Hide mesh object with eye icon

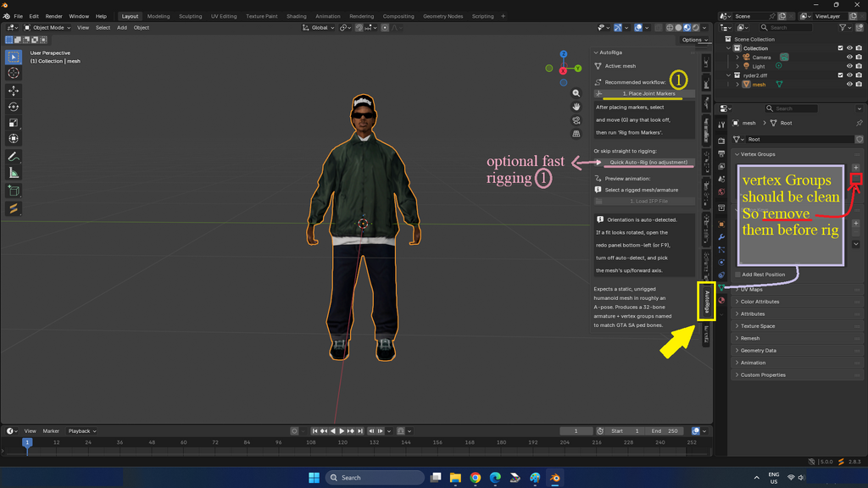click(849, 84)
